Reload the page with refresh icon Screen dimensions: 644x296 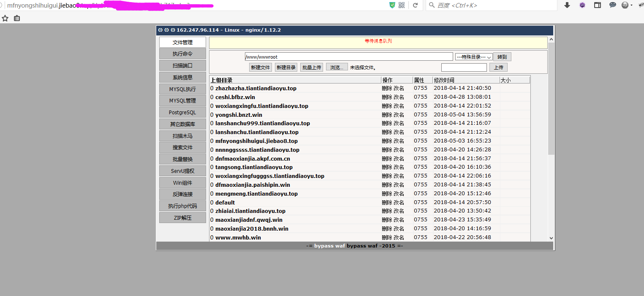[x=415, y=5]
